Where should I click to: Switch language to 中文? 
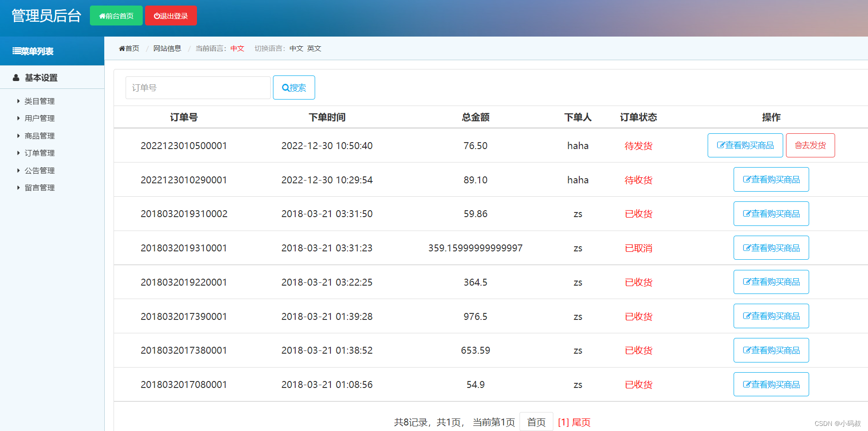(297, 49)
